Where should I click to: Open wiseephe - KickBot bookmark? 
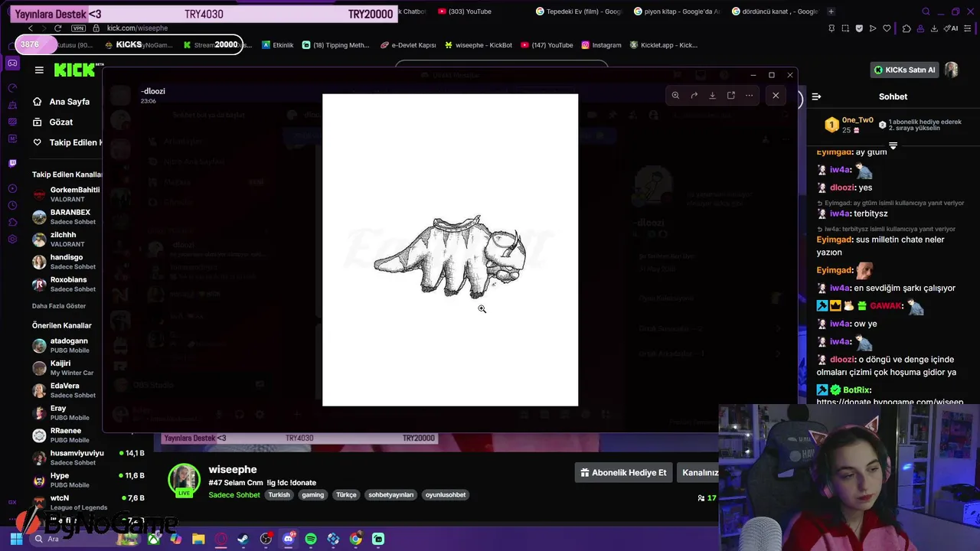click(478, 45)
